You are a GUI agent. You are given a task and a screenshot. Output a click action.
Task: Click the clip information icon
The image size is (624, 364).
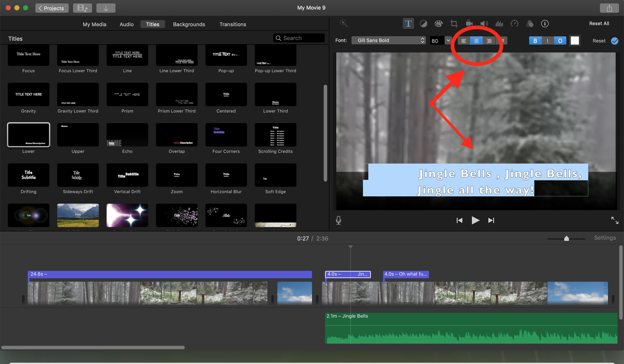tap(544, 24)
